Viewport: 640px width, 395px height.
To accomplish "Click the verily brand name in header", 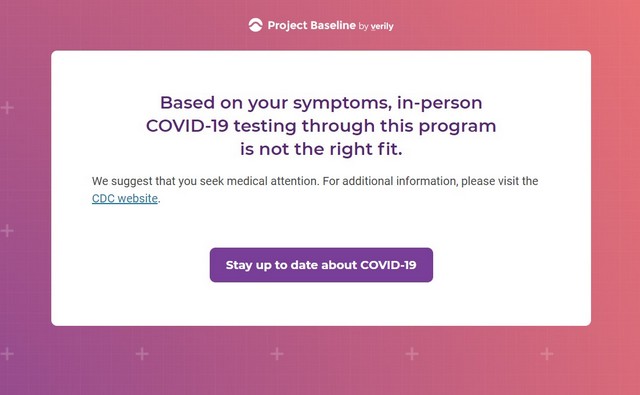I will 382,27.
